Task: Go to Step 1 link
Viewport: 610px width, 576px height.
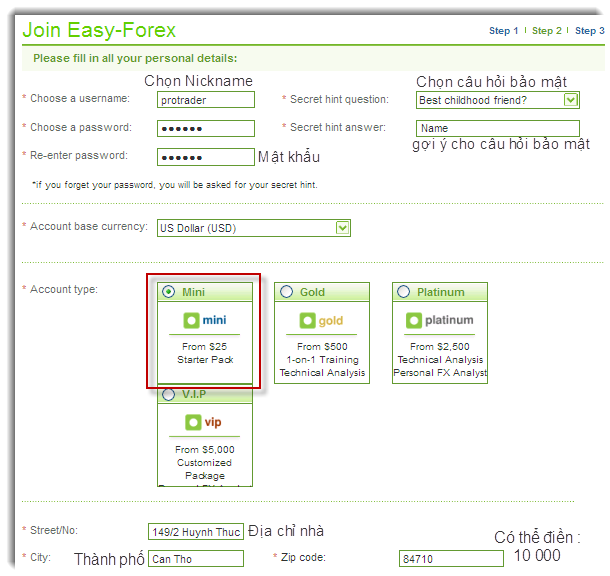Action: [503, 31]
